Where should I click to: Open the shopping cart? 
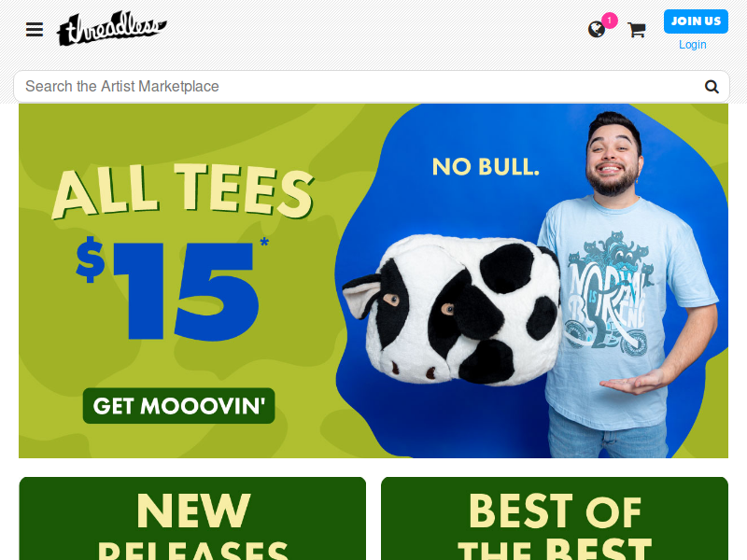point(637,30)
